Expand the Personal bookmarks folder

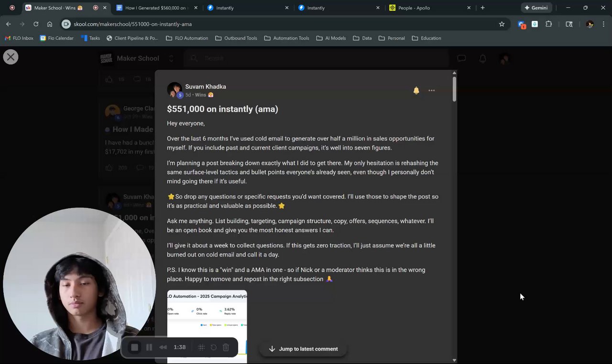tap(391, 38)
